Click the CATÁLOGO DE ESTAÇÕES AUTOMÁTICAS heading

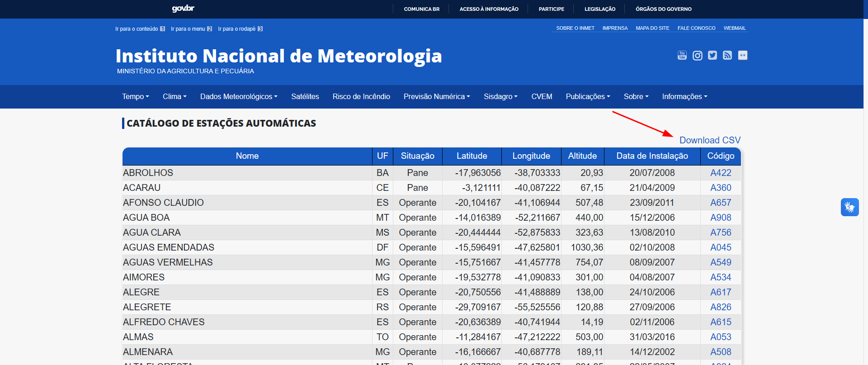221,123
